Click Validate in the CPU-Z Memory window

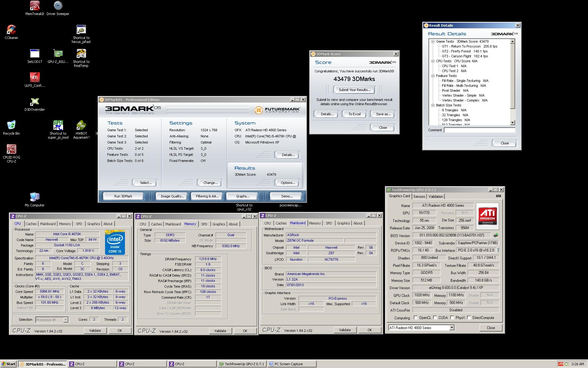[x=220, y=331]
